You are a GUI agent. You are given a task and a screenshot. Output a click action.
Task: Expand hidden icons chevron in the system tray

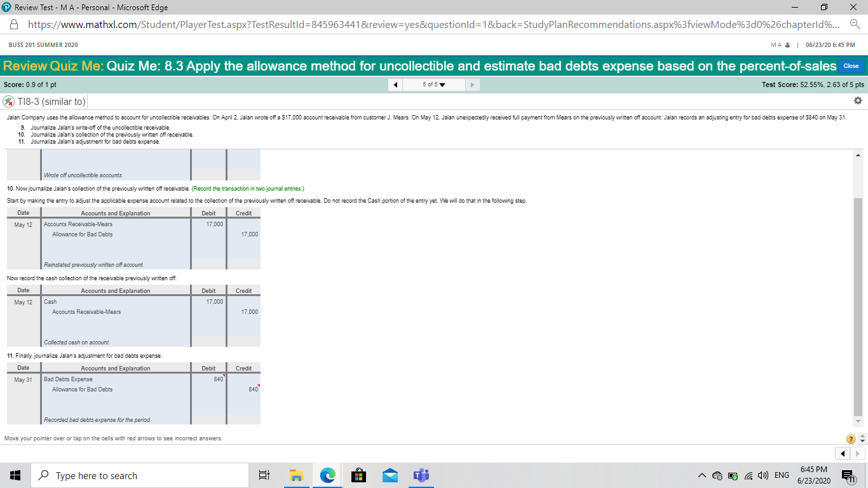tap(702, 475)
